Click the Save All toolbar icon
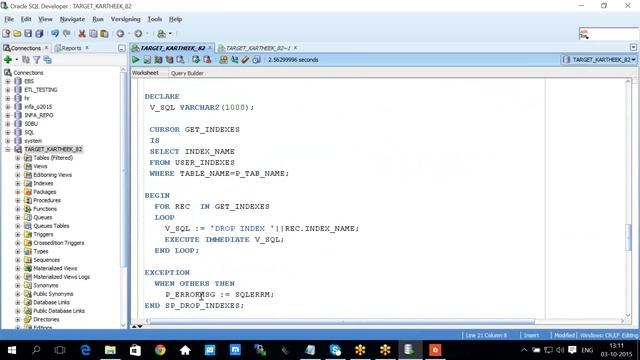This screenshot has height=360, width=640. (x=40, y=34)
